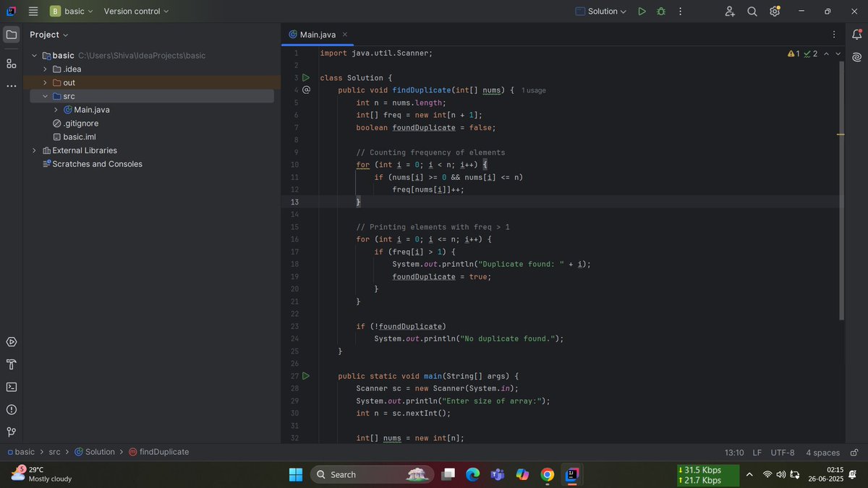
Task: Click the editor vertical scrollbar
Action: coord(841,190)
